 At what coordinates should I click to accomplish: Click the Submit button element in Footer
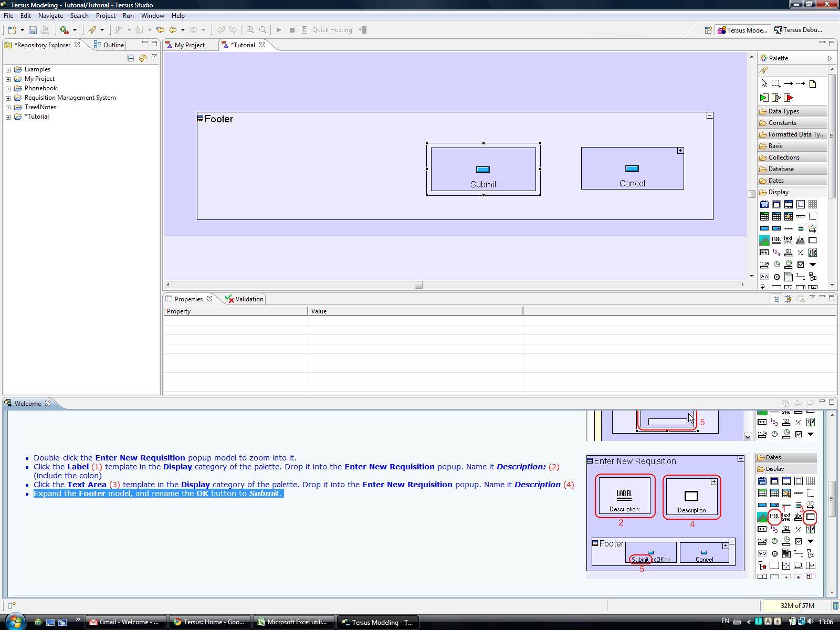pos(483,169)
